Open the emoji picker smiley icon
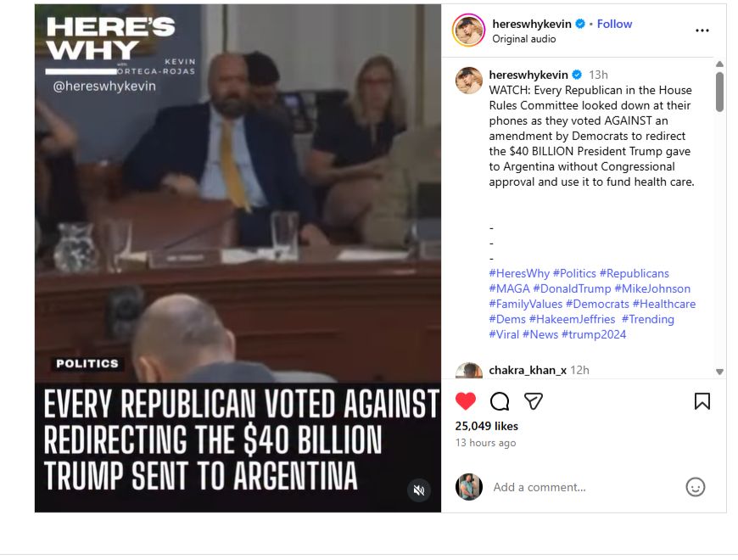738x560 pixels. point(696,487)
